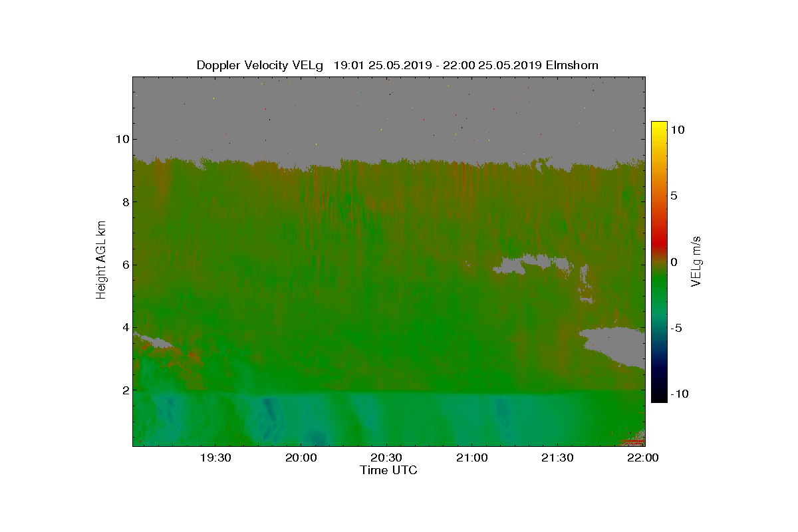Click the 'Time UTC' axis title
The image size is (798, 532).
pyautogui.click(x=389, y=470)
